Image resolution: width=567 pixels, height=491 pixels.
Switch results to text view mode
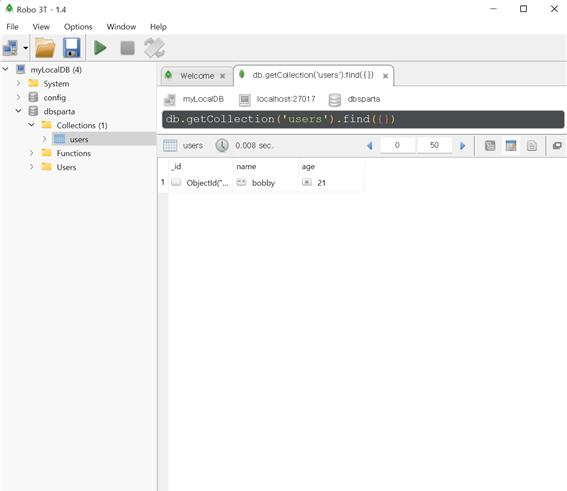click(x=532, y=146)
